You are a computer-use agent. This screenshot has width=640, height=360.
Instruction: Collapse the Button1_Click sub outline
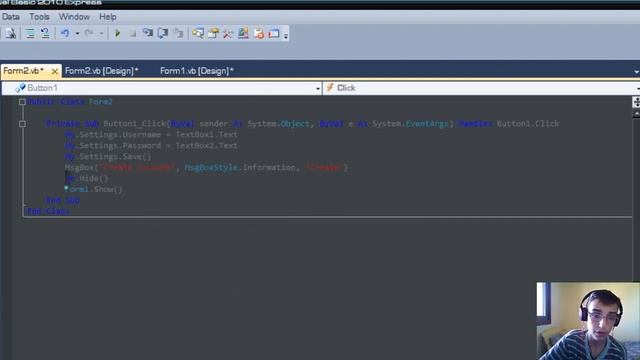pos(22,124)
